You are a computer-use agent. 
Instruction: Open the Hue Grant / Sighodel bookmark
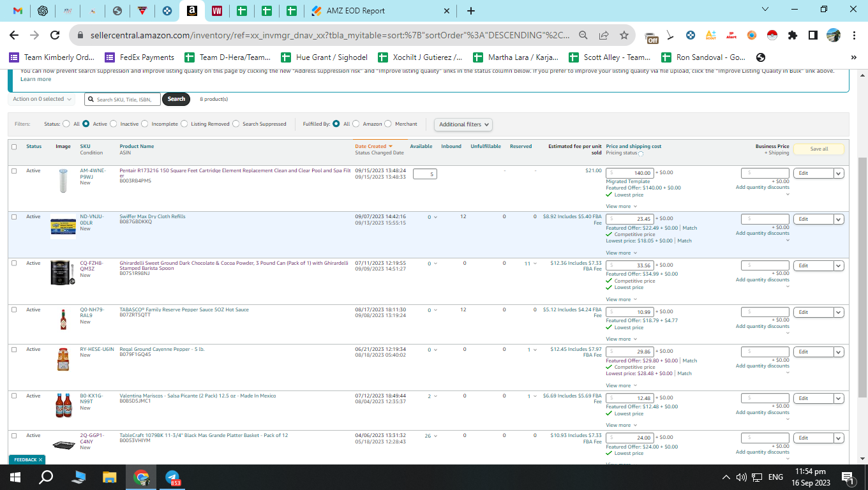pos(324,57)
